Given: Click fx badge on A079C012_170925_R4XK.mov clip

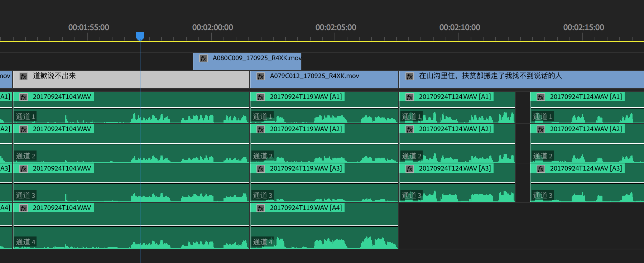Looking at the screenshot, I should pos(261,76).
